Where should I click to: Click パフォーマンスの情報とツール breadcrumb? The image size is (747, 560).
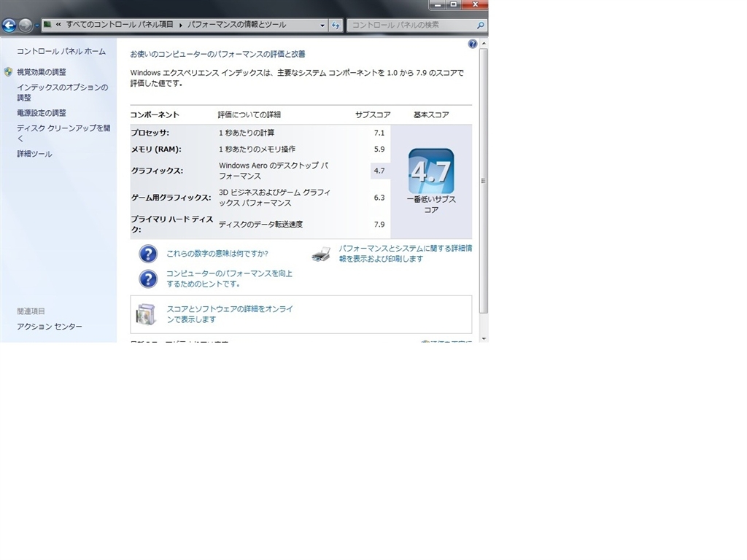coord(237,25)
